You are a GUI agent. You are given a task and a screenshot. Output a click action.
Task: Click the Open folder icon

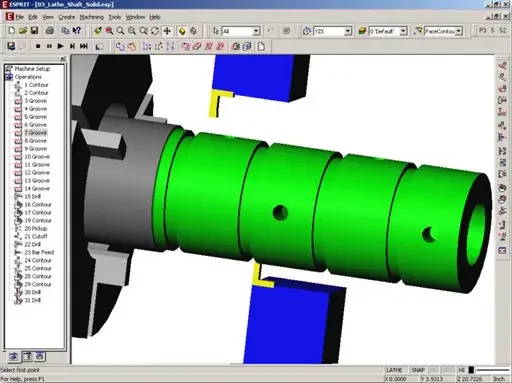[23, 31]
